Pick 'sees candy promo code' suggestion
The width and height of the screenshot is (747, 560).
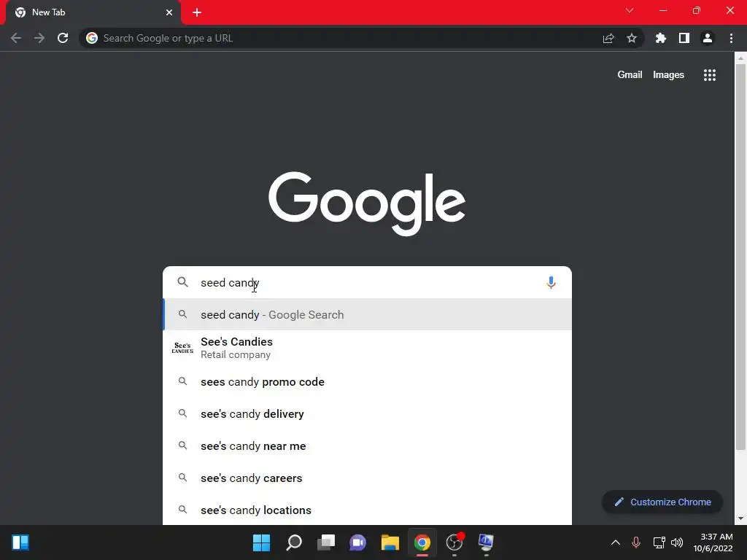368,382
